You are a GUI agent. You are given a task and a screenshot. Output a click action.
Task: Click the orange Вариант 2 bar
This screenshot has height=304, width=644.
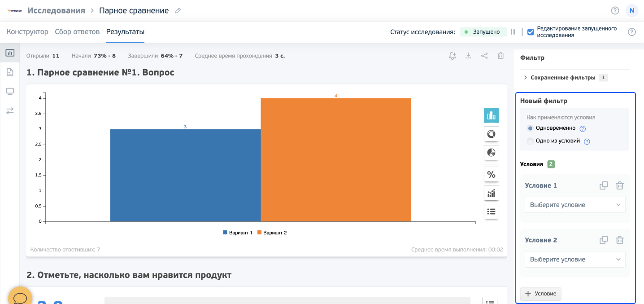(335, 160)
